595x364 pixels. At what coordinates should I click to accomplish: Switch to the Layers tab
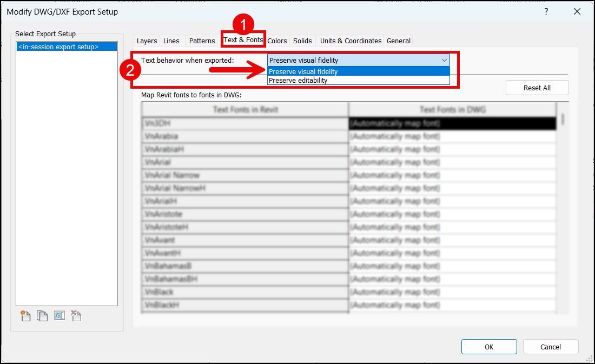(147, 41)
